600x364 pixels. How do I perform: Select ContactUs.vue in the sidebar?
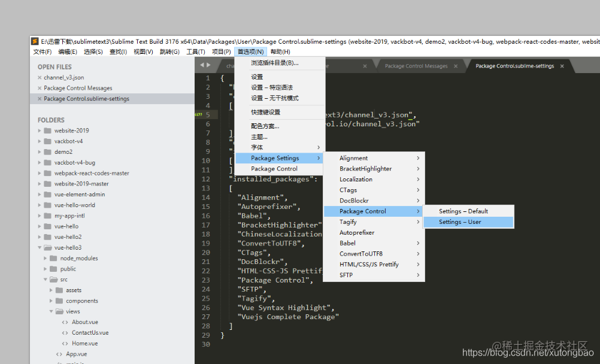pyautogui.click(x=90, y=333)
